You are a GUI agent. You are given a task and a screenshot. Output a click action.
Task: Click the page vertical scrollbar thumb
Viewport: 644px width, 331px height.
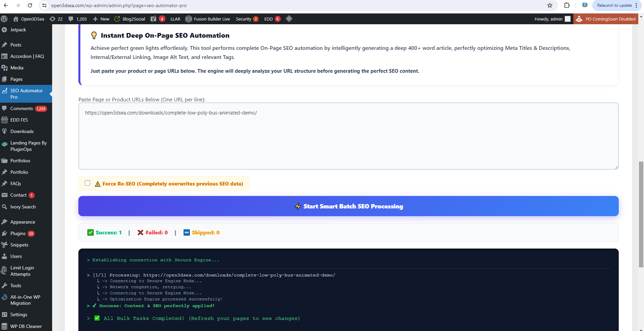(x=641, y=214)
